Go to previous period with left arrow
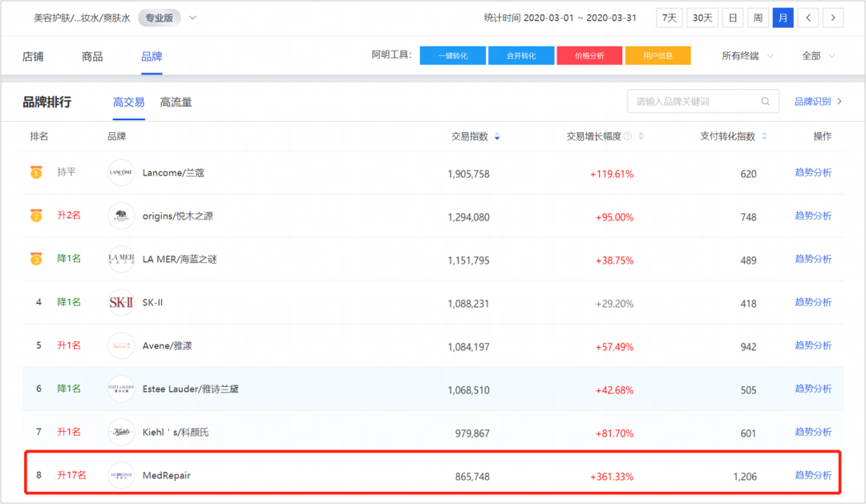 tap(808, 18)
